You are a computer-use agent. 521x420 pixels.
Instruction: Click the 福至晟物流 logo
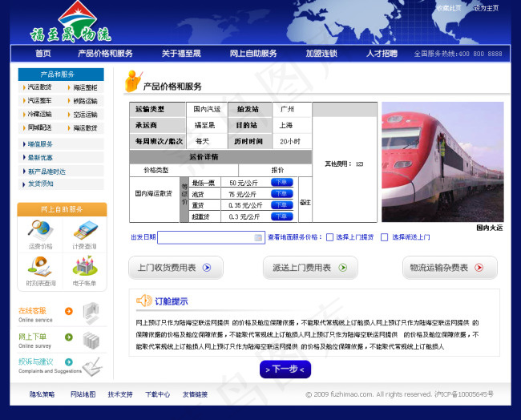71,24
